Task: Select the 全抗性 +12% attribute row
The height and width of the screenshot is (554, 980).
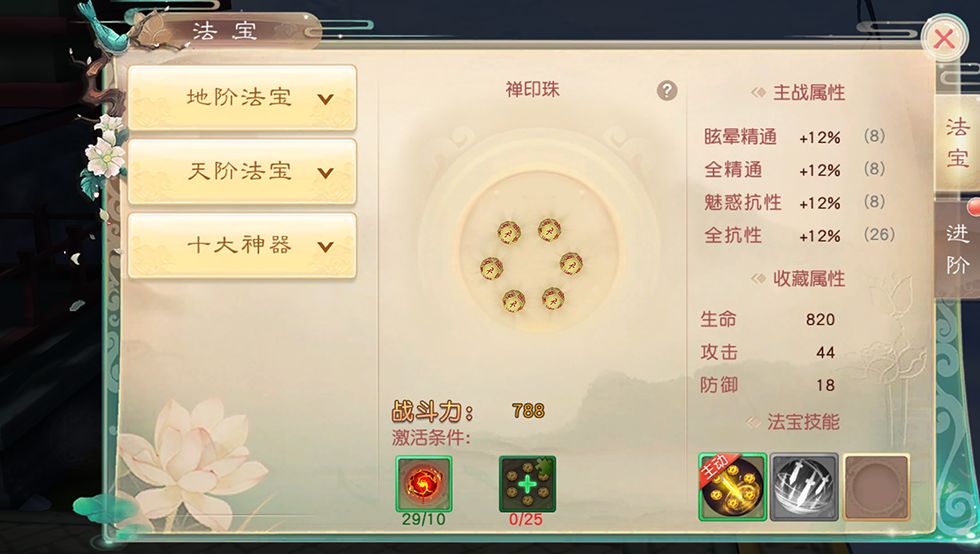Action: tap(799, 235)
